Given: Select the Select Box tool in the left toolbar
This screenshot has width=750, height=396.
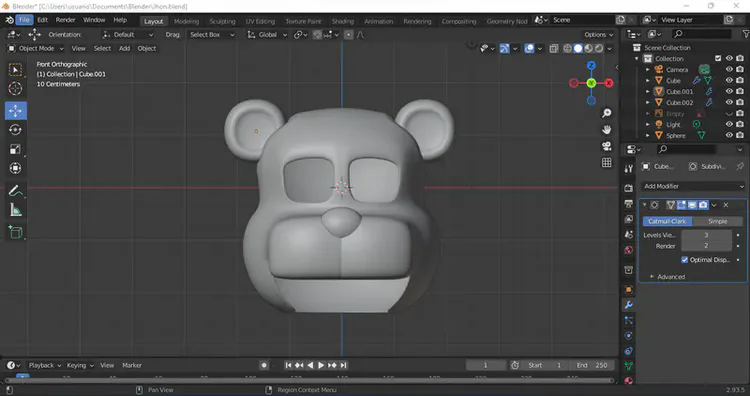Looking at the screenshot, I should (15, 70).
